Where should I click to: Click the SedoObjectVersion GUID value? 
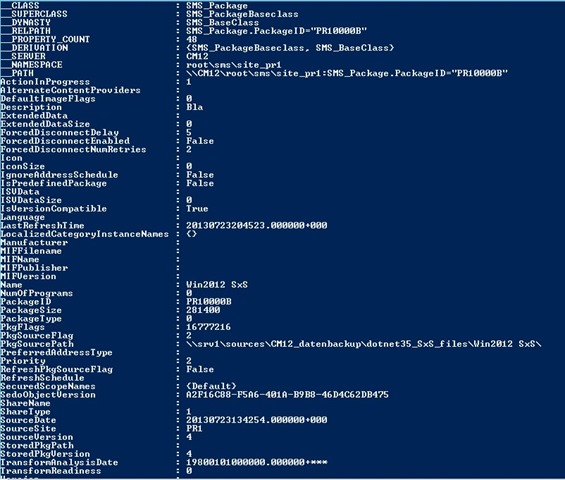point(287,395)
